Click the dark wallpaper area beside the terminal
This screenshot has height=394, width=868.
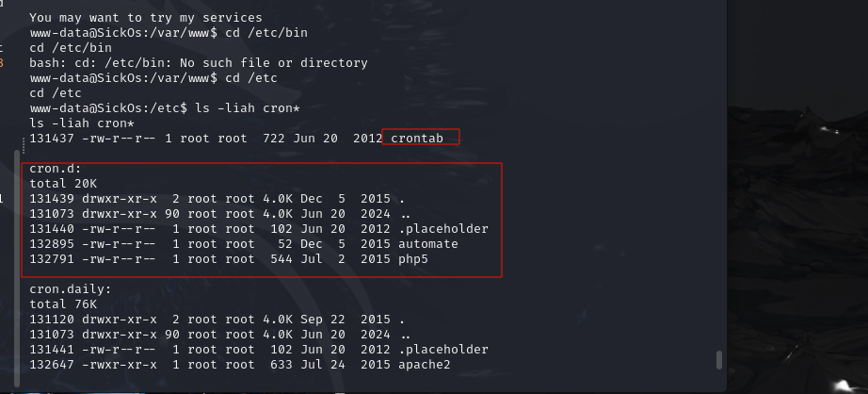coord(797,222)
